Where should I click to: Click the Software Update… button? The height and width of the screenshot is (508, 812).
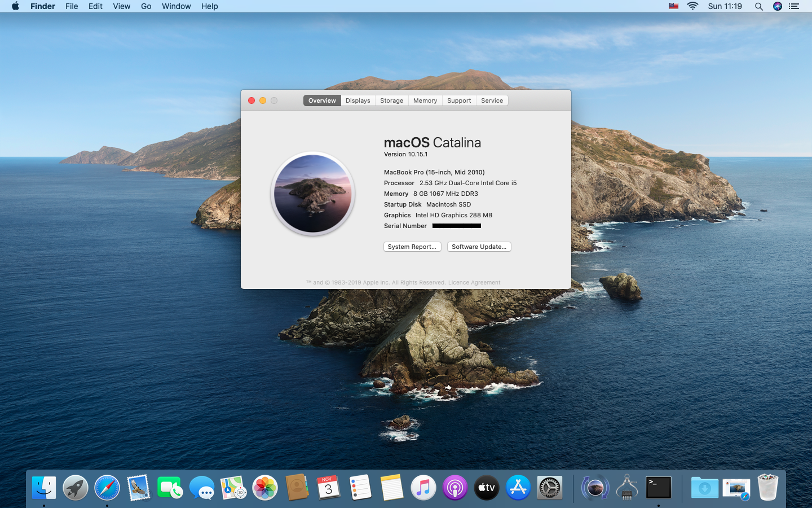point(479,247)
